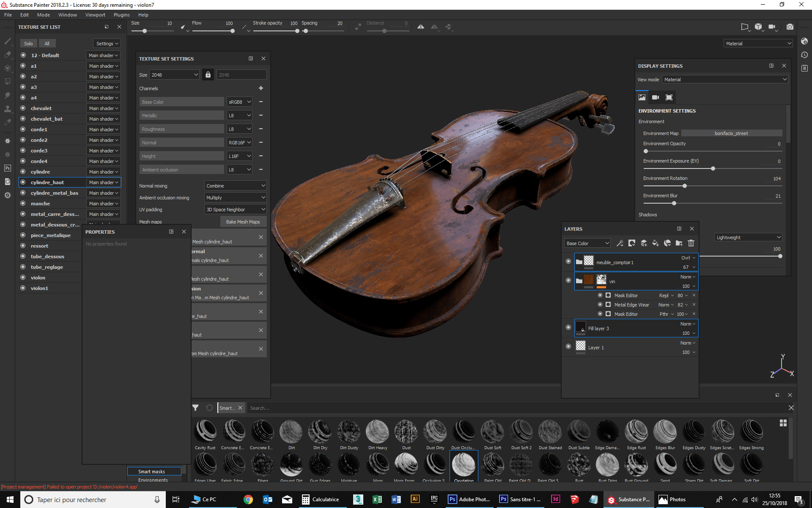Toggle visibility of manche texture set
Viewport: 812px width, 508px height.
click(x=23, y=203)
